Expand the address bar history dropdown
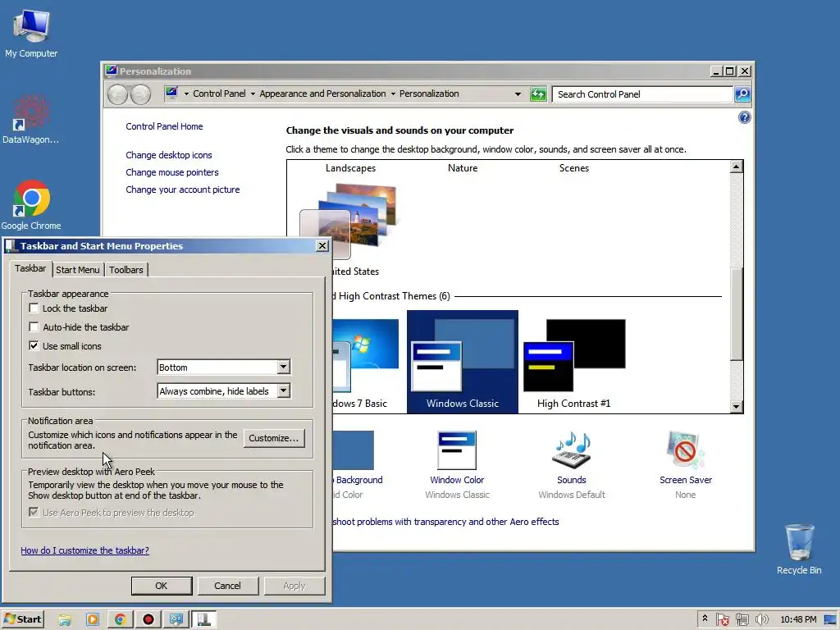Image resolution: width=840 pixels, height=630 pixels. click(x=518, y=94)
